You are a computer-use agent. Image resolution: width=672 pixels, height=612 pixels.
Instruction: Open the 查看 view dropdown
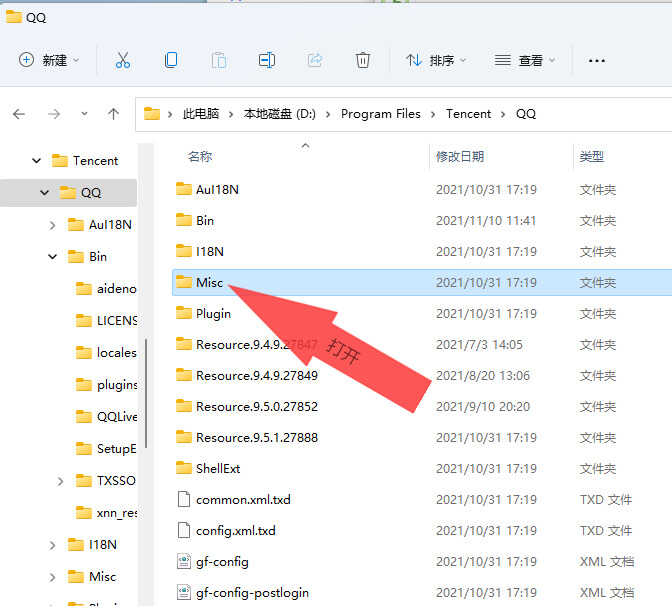(525, 60)
